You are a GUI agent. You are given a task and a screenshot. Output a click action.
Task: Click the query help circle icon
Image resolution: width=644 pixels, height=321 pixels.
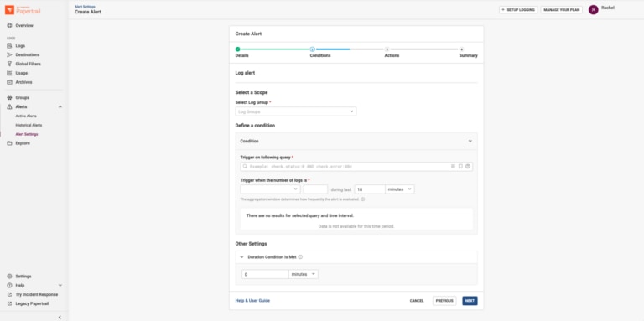[468, 166]
